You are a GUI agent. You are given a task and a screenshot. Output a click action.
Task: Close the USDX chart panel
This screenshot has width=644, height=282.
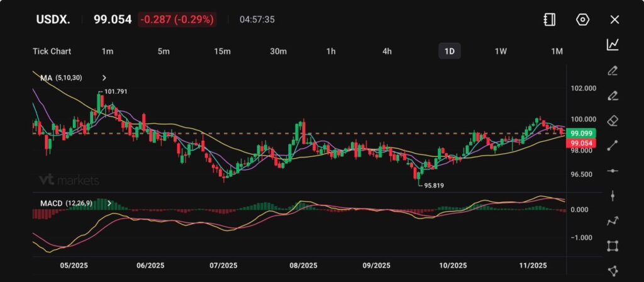[x=614, y=20]
